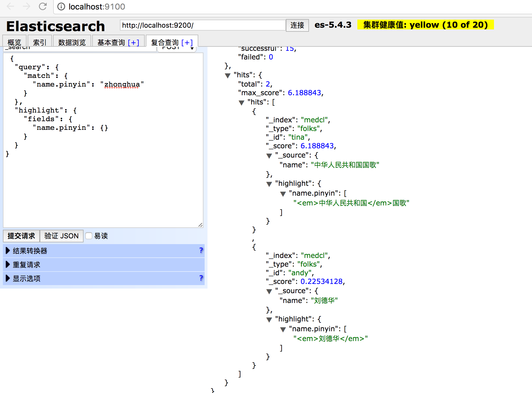532x393 pixels.
Task: Click the "_score": 6.188843 line of tina
Action: [x=301, y=146]
